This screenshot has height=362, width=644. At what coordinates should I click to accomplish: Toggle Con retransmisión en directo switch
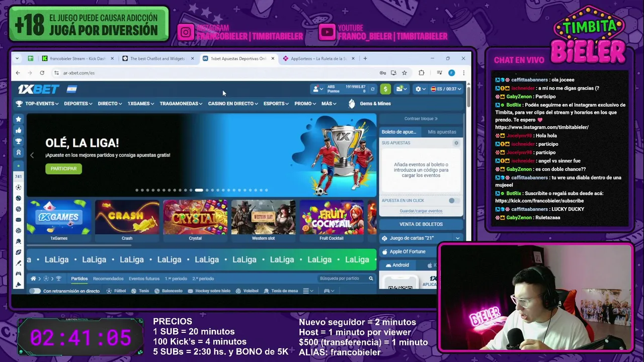click(35, 291)
